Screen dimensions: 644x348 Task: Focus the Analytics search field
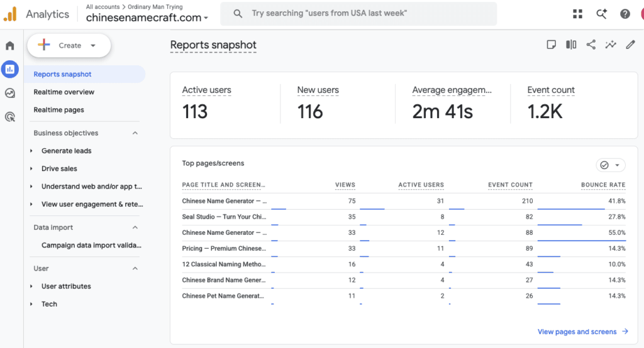tap(358, 14)
